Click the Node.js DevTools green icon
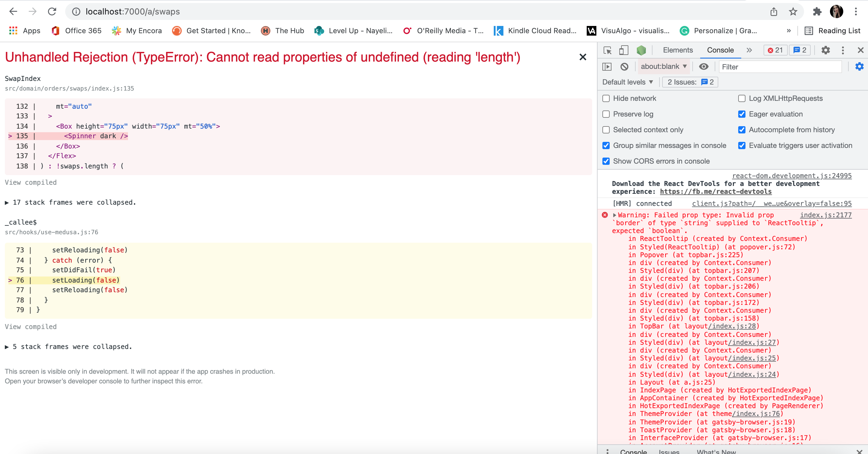Image resolution: width=868 pixels, height=454 pixels. (x=641, y=50)
